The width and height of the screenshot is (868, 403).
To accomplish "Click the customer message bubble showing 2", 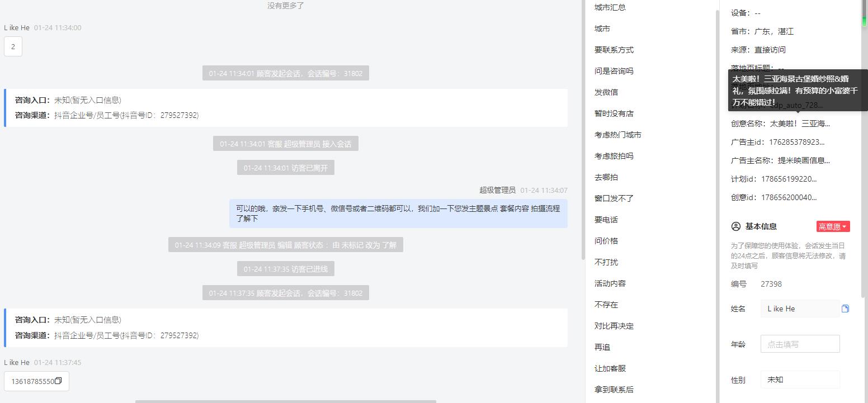I will pos(13,47).
